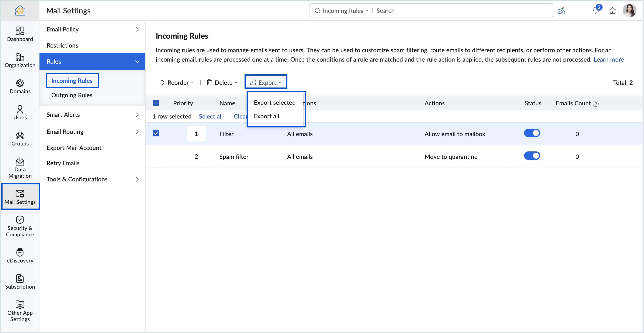Open Retry Emails

click(x=63, y=163)
